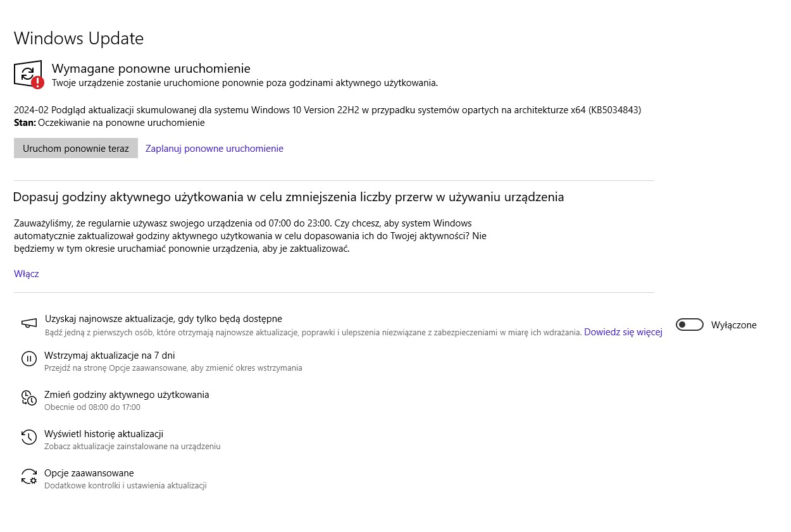Click the KB5034843 update description text
Image resolution: width=791 pixels, height=532 pixels.
pos(327,110)
